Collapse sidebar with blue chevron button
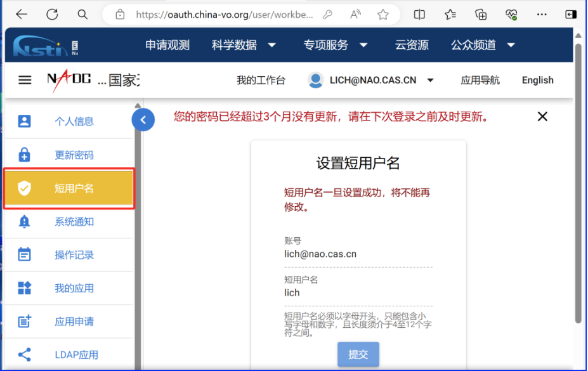Screen dimensions: 588x371 tap(143, 119)
